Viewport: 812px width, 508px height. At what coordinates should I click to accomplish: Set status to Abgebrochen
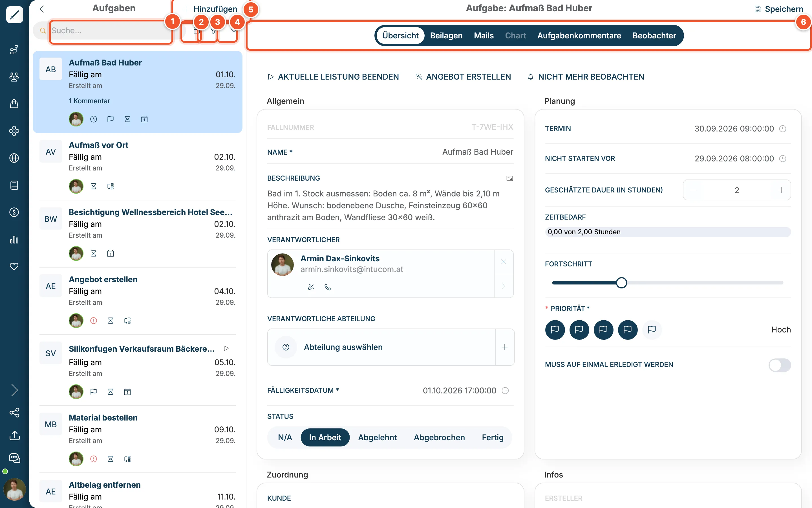[439, 437]
